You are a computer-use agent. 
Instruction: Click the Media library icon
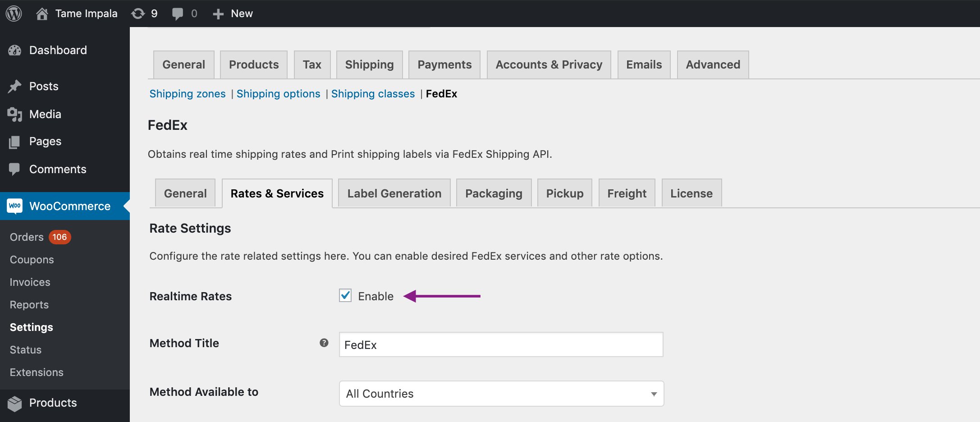[x=14, y=114]
